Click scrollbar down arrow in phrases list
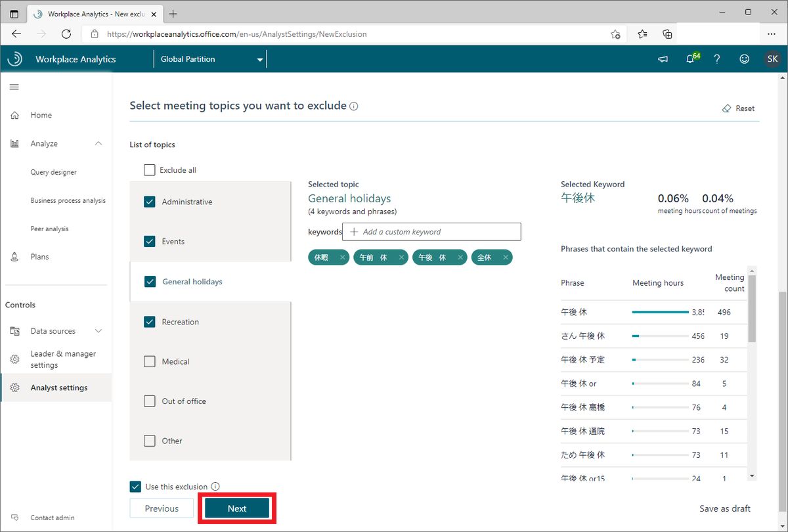Viewport: 788px width, 532px height. [x=753, y=476]
